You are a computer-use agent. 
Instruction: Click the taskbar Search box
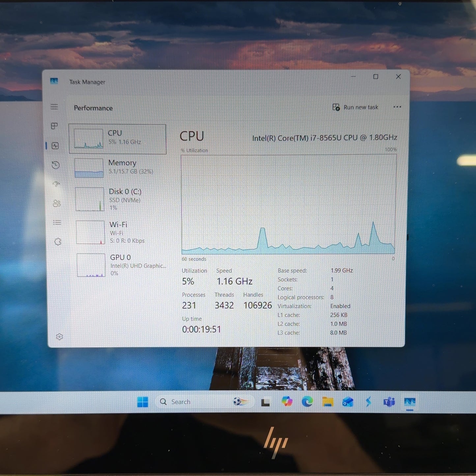204,402
